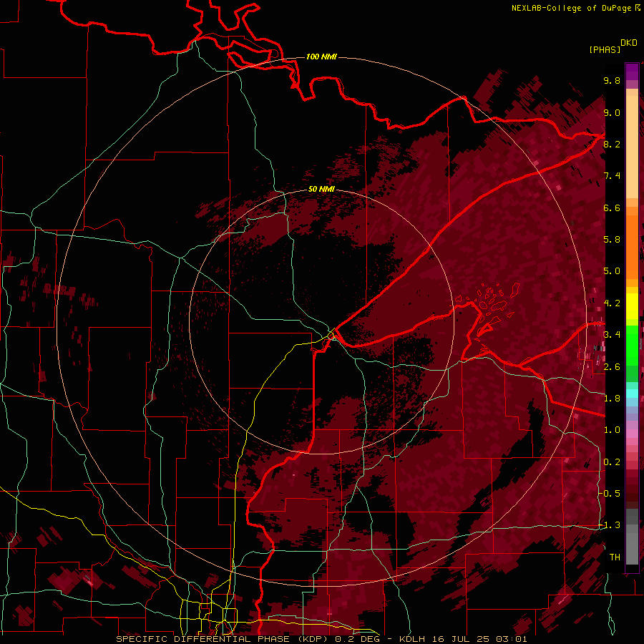Click the bright yellow segment of the color bar

tap(632, 306)
